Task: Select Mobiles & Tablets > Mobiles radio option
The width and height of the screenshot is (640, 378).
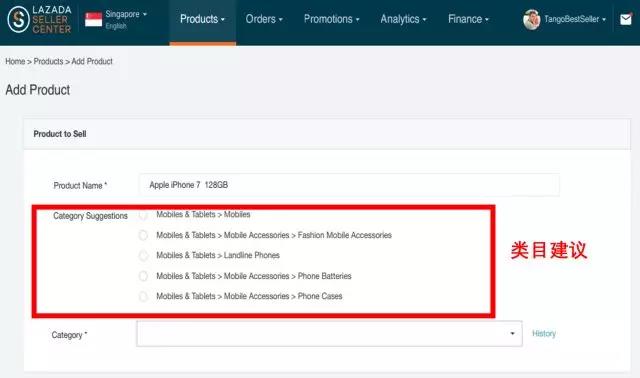Action: click(143, 215)
